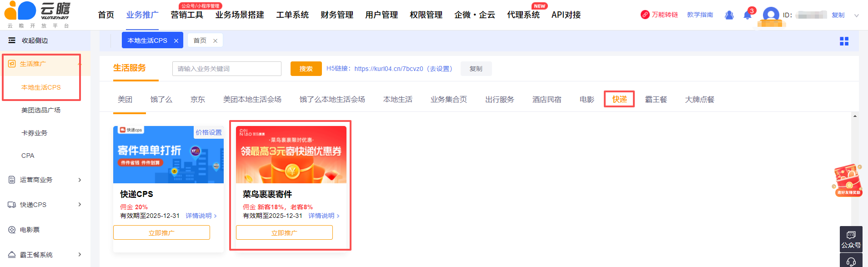Open the account dropdown arrow

point(857,15)
